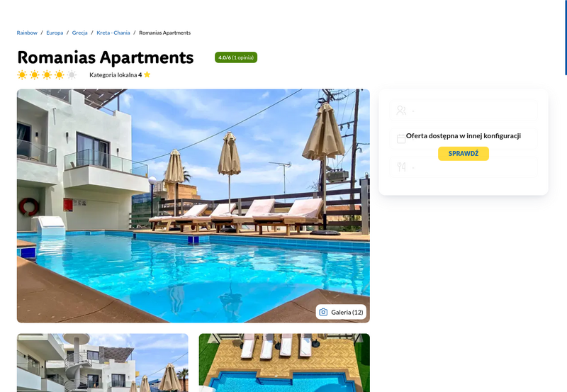Screen dimensions: 567x392
Task: Open the meal plan selection field
Action: pos(464,167)
